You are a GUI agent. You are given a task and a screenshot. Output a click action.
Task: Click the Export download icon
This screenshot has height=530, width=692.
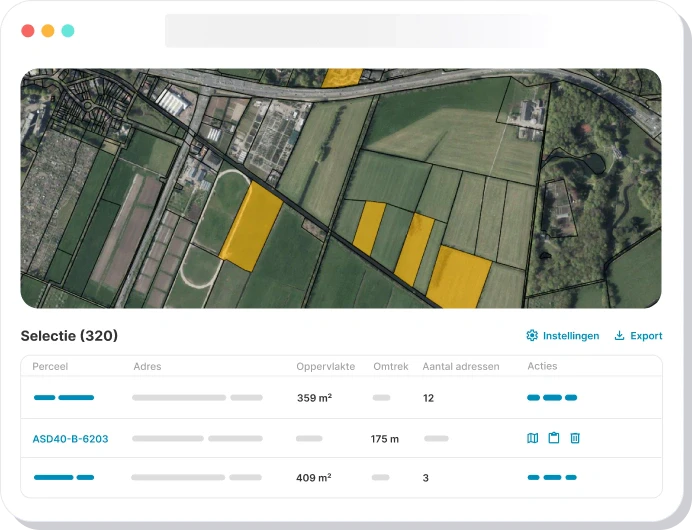pyautogui.click(x=619, y=335)
